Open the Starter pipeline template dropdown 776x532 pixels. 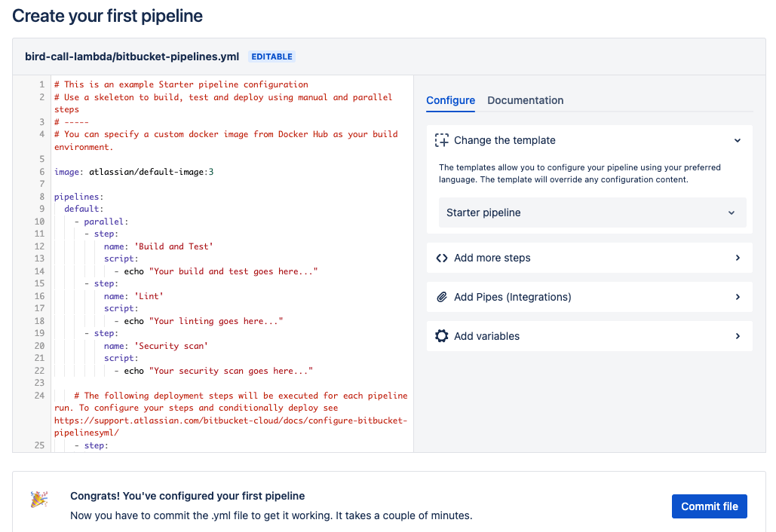(x=593, y=212)
